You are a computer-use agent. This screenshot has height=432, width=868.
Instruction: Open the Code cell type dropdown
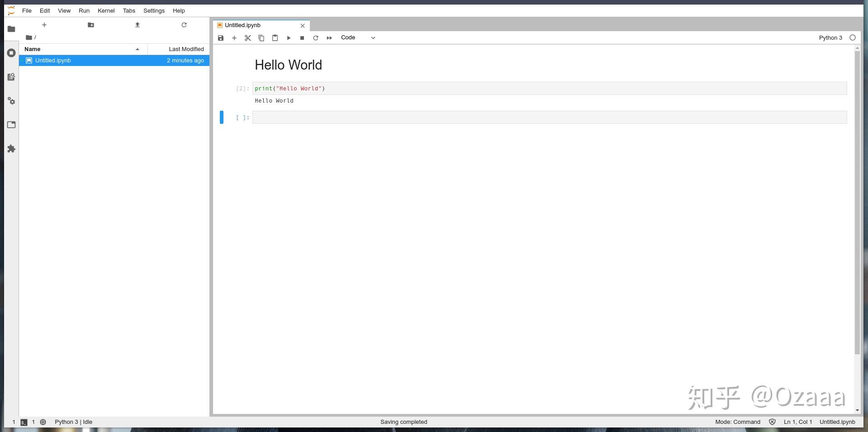point(358,38)
